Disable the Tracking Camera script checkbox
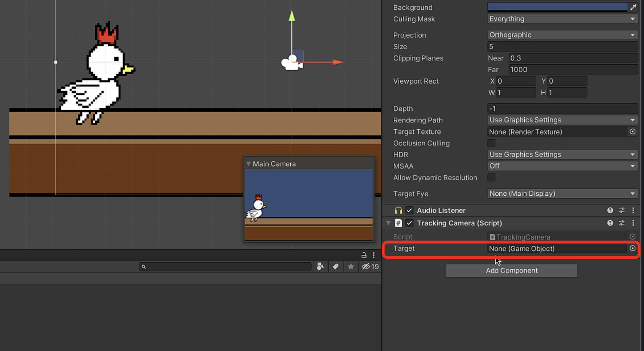Image resolution: width=644 pixels, height=351 pixels. tap(410, 223)
